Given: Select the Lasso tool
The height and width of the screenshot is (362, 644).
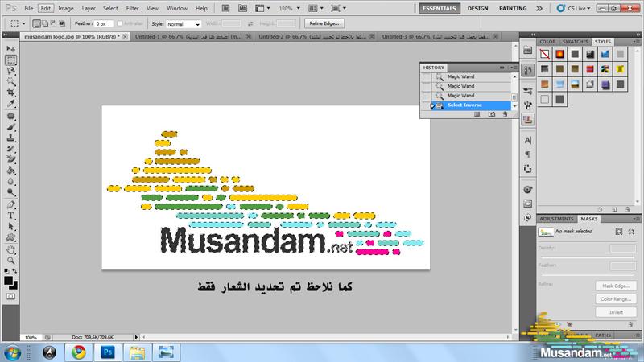Looking at the screenshot, I should (10, 71).
